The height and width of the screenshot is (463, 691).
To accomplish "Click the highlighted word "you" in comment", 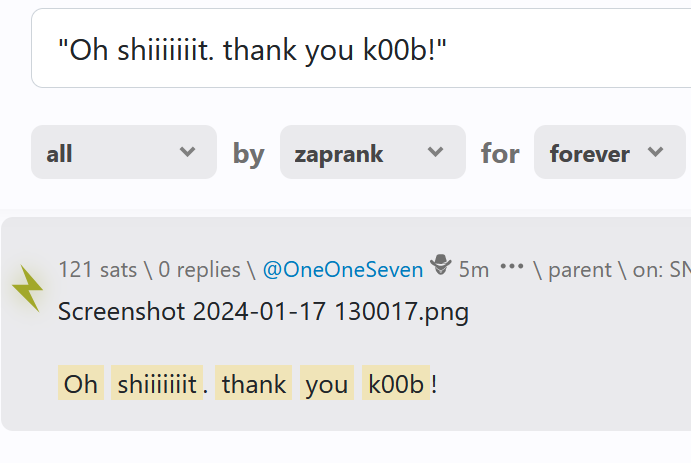I will coord(326,384).
